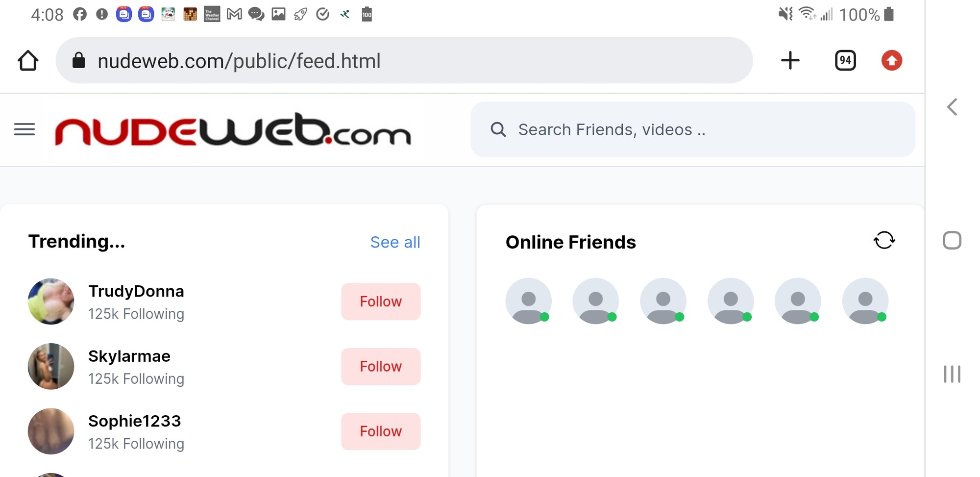Select the first online friend avatar
This screenshot has width=980, height=477.
point(528,301)
